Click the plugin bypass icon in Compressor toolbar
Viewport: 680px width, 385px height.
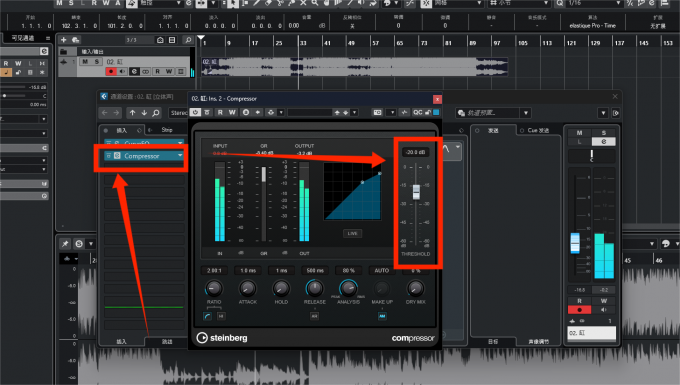(207, 112)
